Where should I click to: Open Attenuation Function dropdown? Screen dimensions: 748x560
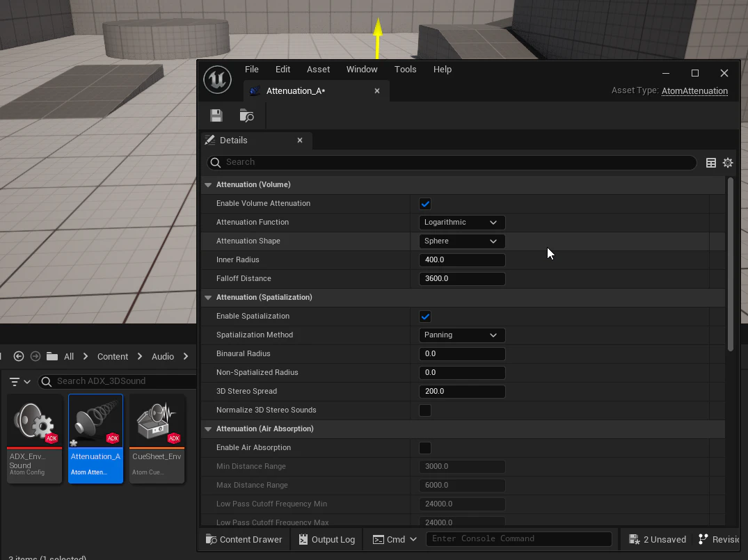pyautogui.click(x=462, y=223)
